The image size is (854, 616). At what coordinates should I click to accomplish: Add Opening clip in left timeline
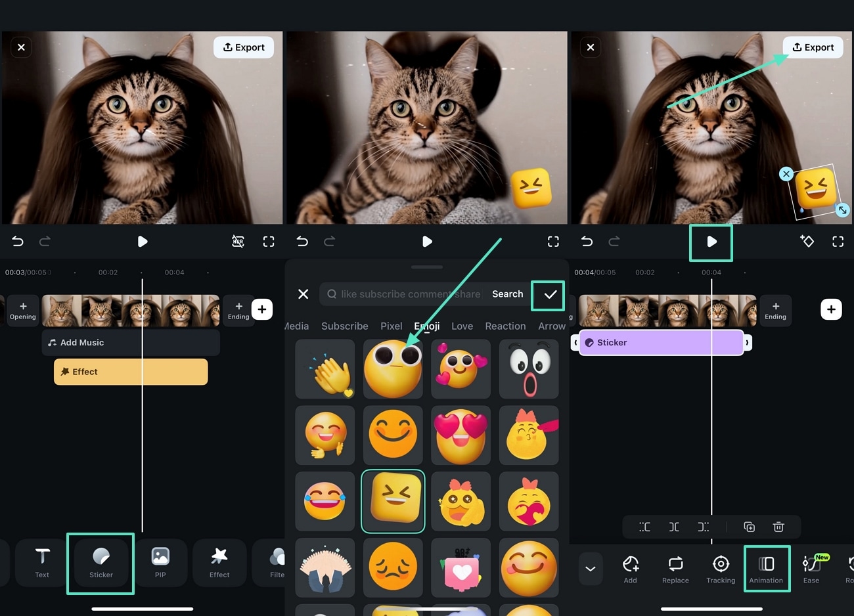(22, 311)
